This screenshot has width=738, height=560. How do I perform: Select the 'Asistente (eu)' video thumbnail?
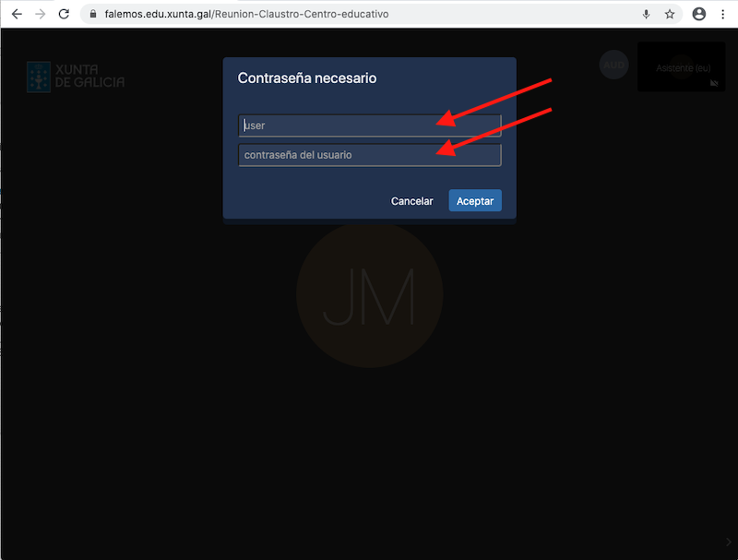click(682, 67)
